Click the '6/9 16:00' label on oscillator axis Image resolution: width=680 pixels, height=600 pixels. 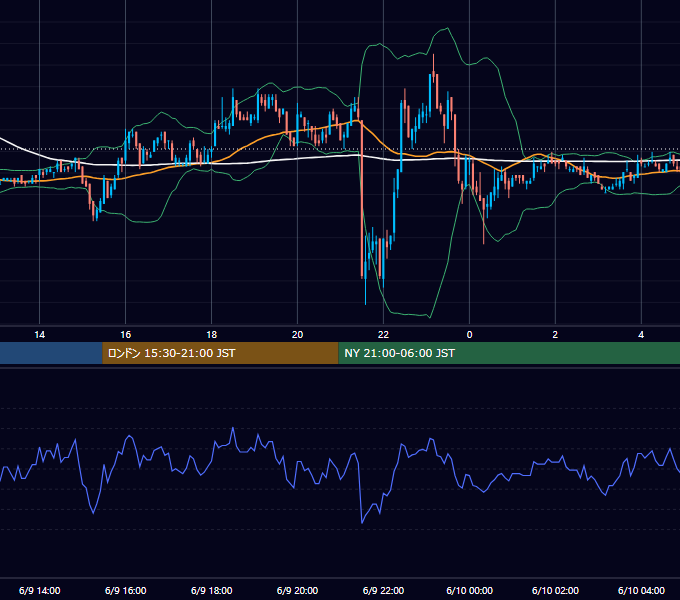pyautogui.click(x=125, y=590)
